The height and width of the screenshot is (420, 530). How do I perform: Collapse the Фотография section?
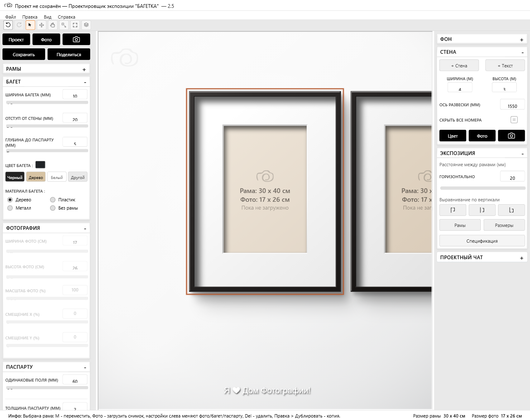click(x=85, y=229)
